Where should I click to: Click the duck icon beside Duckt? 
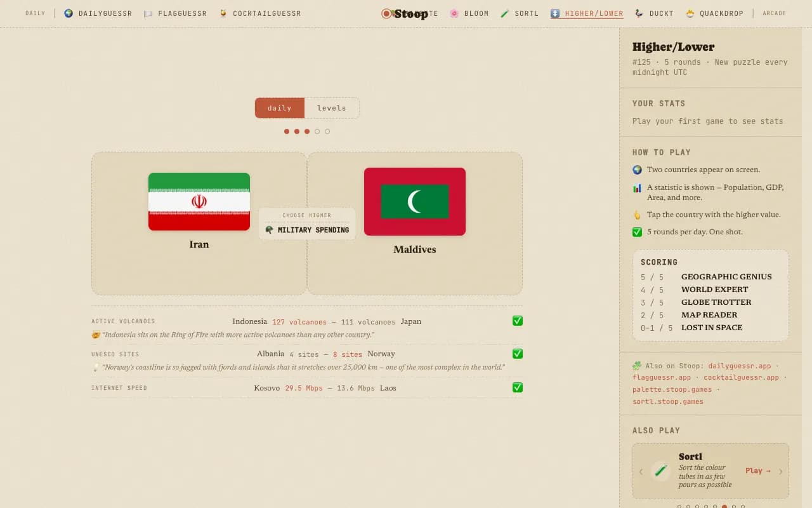tap(639, 13)
